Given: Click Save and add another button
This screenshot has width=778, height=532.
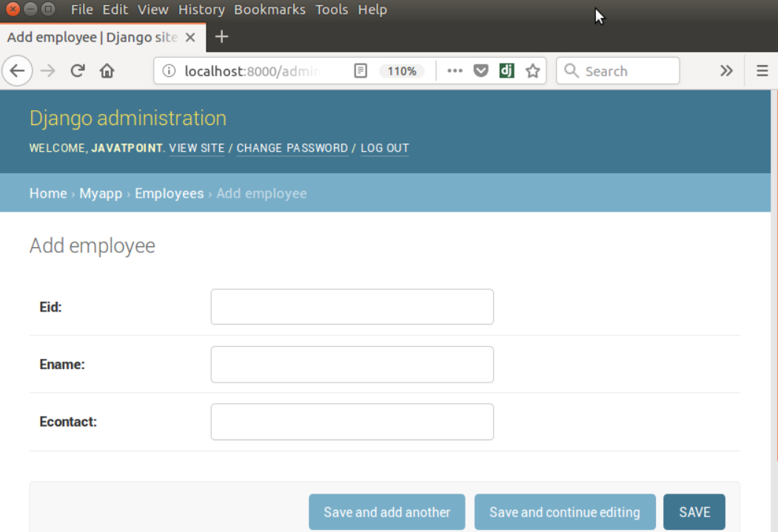Looking at the screenshot, I should pos(387,512).
